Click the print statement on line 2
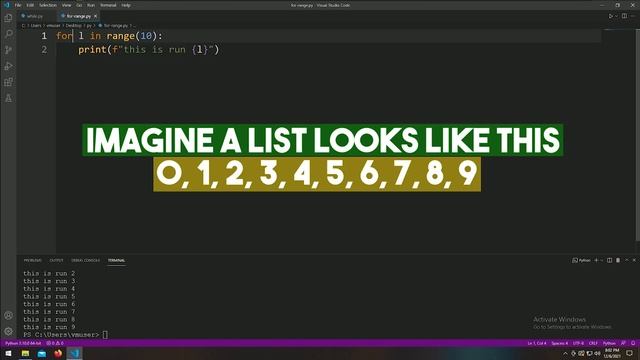The image size is (640, 360). coord(149,50)
